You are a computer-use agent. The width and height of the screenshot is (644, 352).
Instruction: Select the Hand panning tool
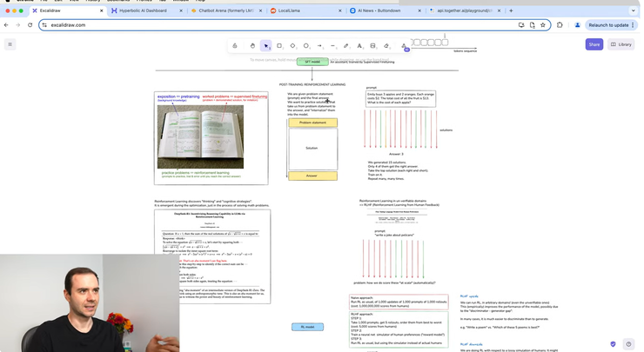pos(252,46)
